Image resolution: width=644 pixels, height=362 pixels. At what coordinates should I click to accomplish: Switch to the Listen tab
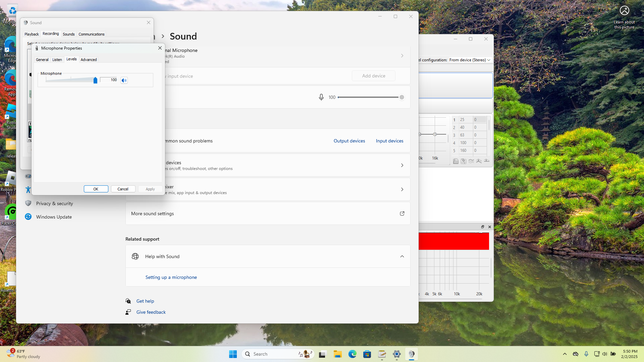coord(57,60)
